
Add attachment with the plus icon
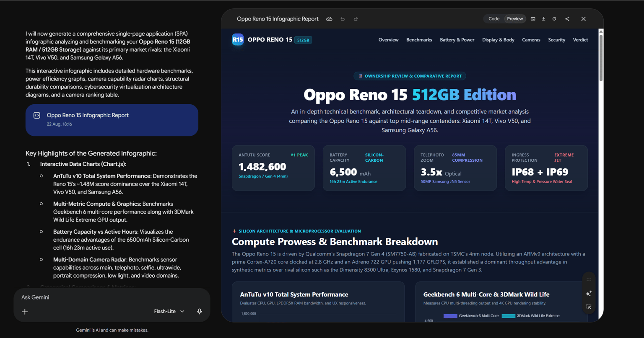tap(25, 312)
